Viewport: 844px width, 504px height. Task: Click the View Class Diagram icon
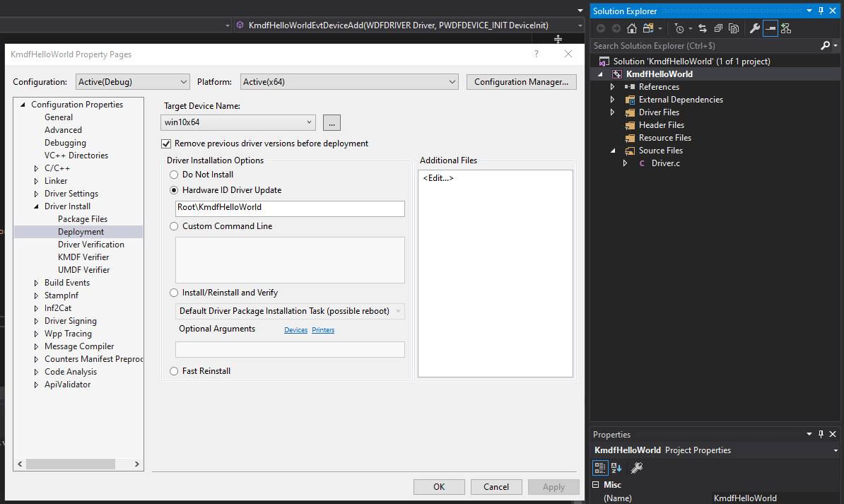coord(786,28)
